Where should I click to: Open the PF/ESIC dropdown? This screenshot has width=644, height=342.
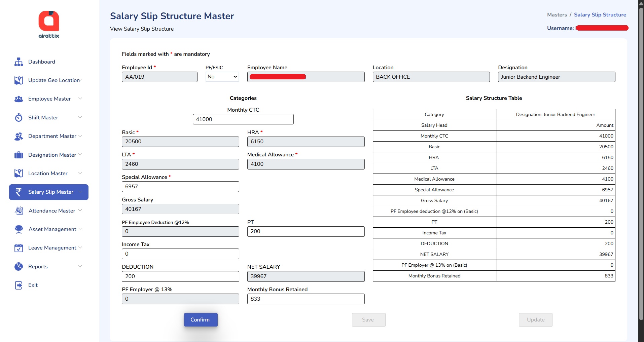pyautogui.click(x=222, y=77)
